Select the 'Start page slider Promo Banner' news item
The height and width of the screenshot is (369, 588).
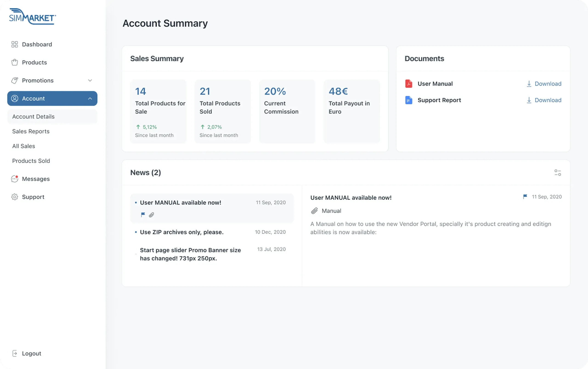212,254
